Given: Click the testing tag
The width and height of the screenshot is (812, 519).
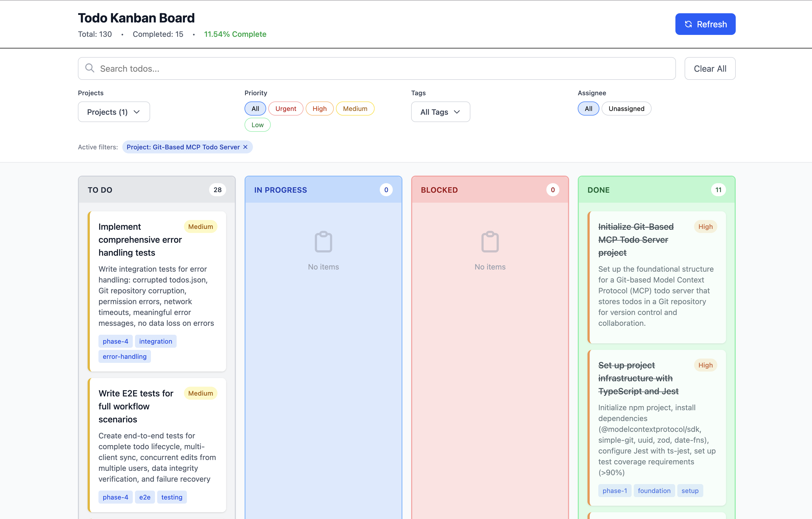Looking at the screenshot, I should click(172, 497).
